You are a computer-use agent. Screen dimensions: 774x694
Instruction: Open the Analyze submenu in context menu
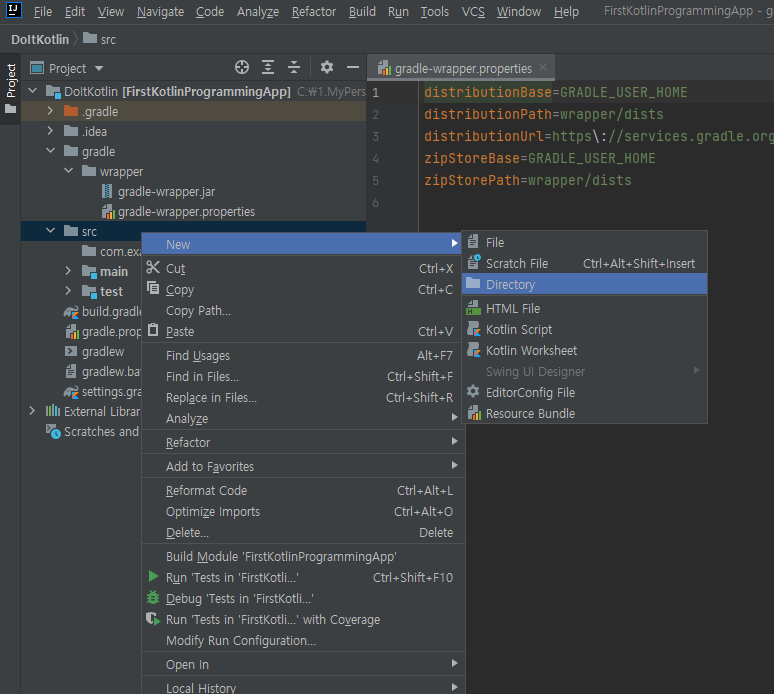click(x=302, y=419)
